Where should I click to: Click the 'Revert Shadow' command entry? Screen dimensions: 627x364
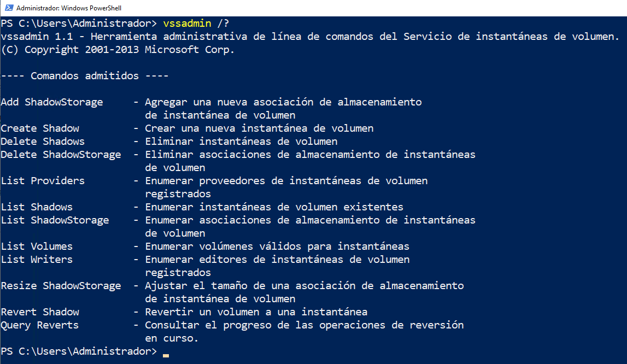click(x=40, y=312)
